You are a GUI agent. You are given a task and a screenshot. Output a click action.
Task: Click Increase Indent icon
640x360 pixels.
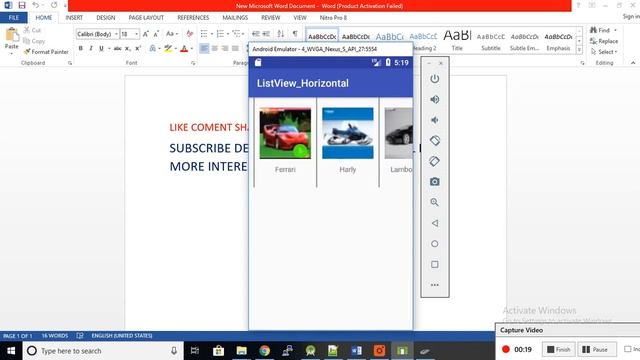[x=266, y=34]
